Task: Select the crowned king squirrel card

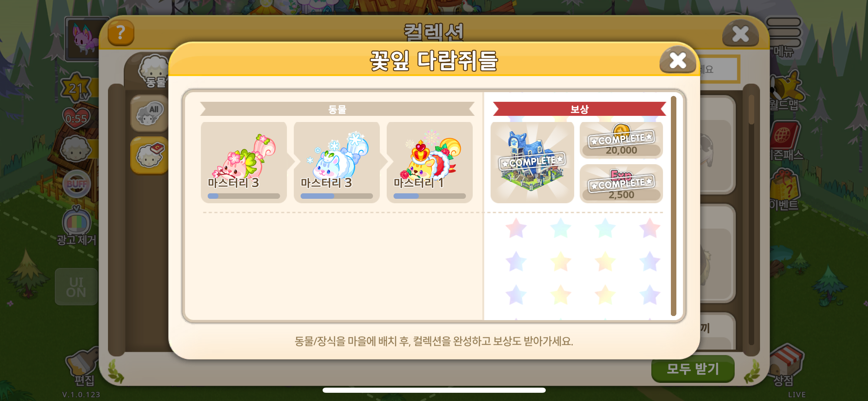Action: point(430,162)
